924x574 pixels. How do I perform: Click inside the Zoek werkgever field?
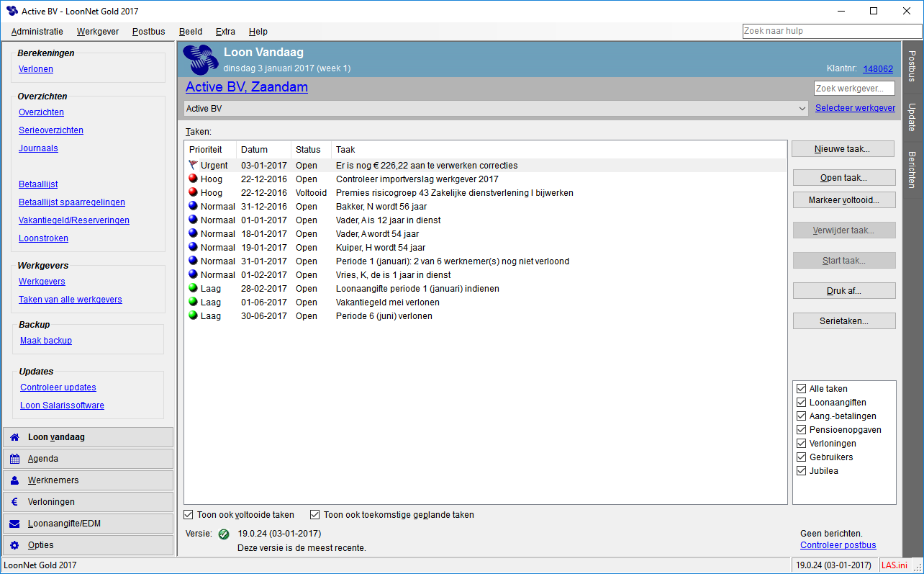click(x=854, y=88)
